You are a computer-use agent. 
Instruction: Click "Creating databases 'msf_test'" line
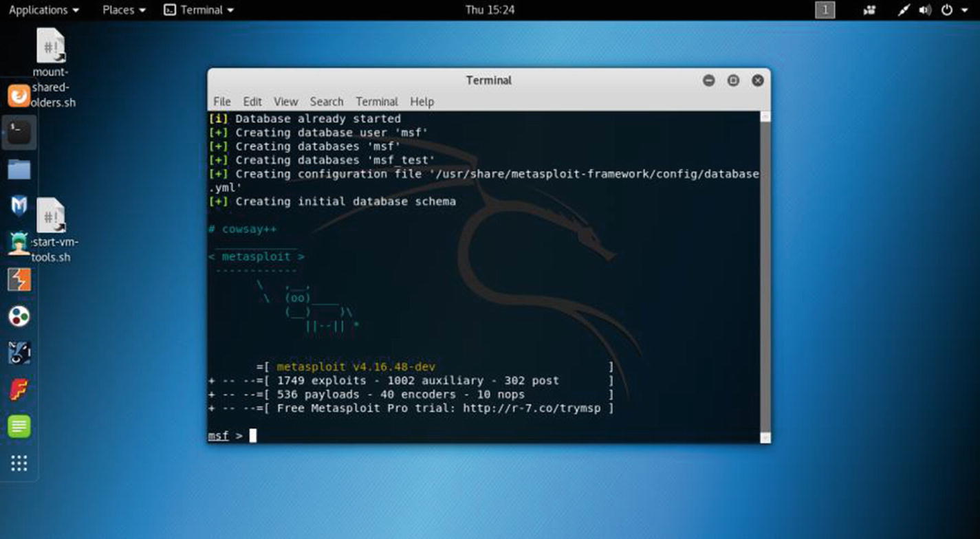(322, 160)
